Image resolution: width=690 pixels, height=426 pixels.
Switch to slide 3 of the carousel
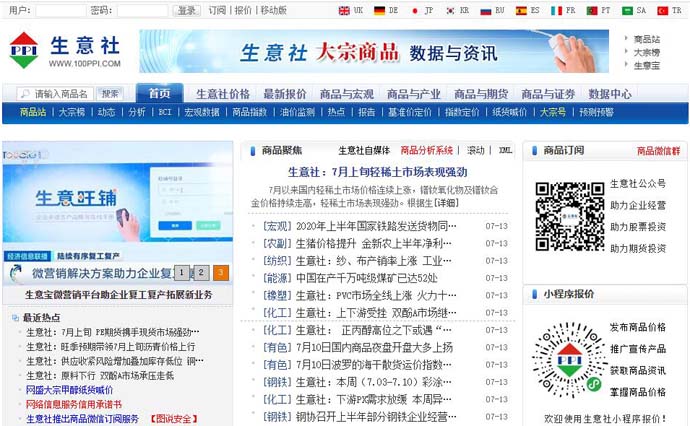tap(221, 273)
